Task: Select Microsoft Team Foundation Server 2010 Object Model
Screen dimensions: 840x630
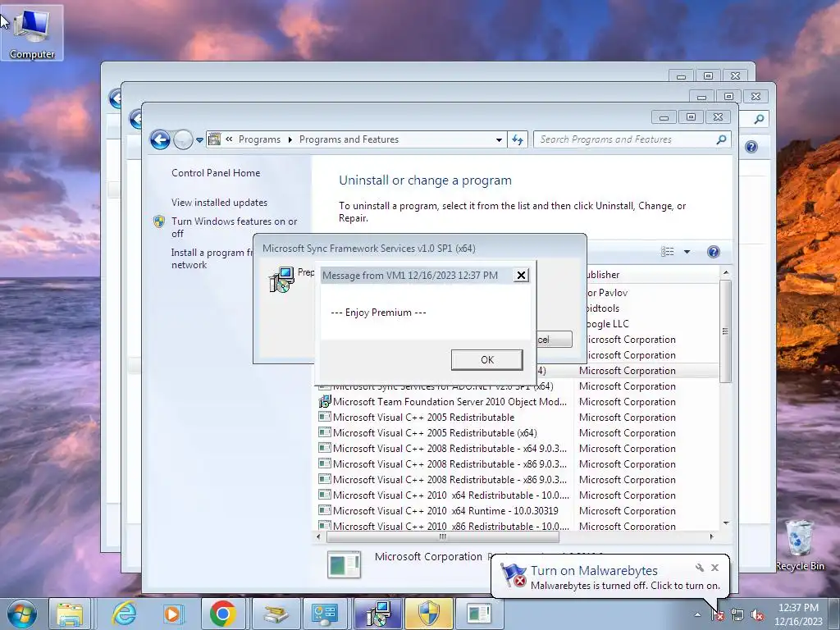Action: point(450,402)
